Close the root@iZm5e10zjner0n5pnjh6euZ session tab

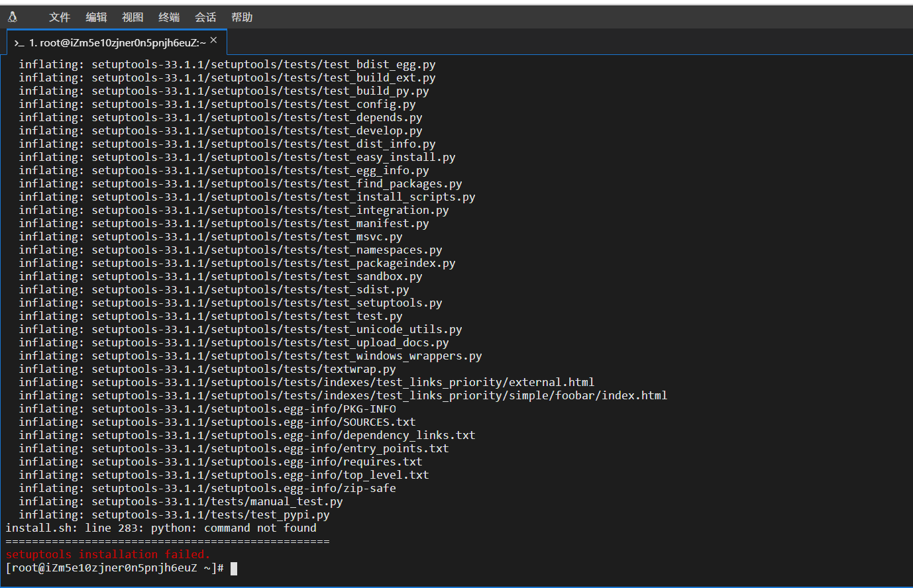point(213,40)
